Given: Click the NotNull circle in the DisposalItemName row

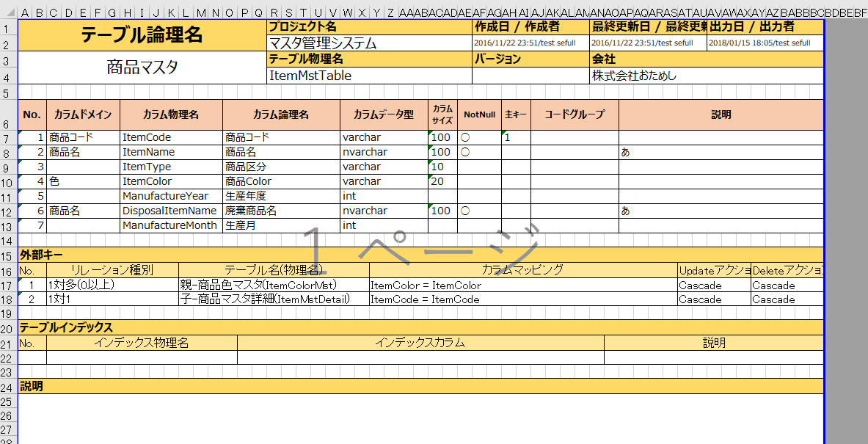Looking at the screenshot, I should tap(464, 211).
